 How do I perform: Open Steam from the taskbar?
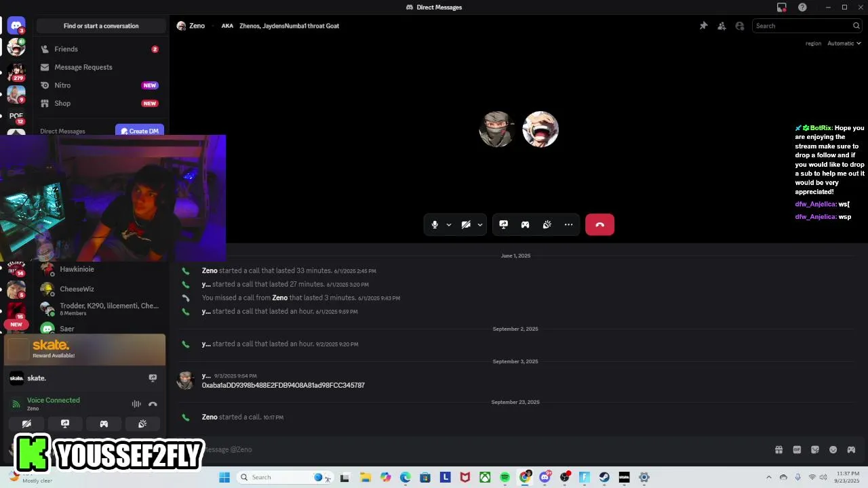pos(604,477)
